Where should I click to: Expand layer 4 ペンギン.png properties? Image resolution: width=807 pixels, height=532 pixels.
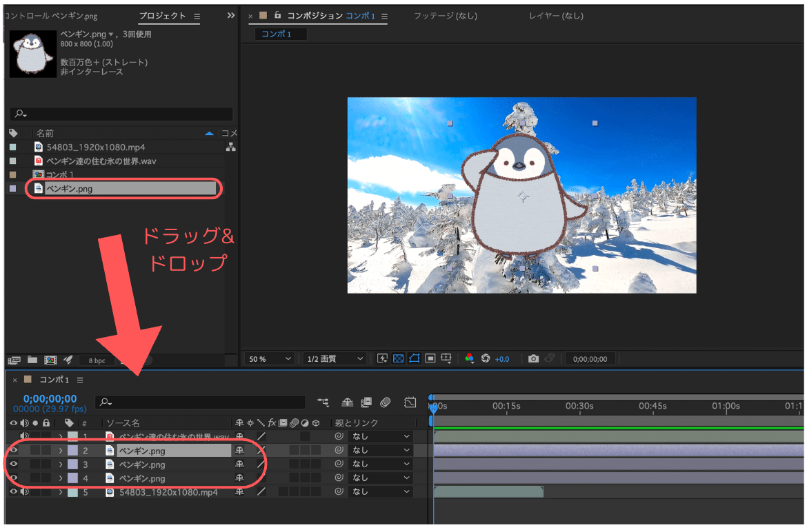coord(61,478)
